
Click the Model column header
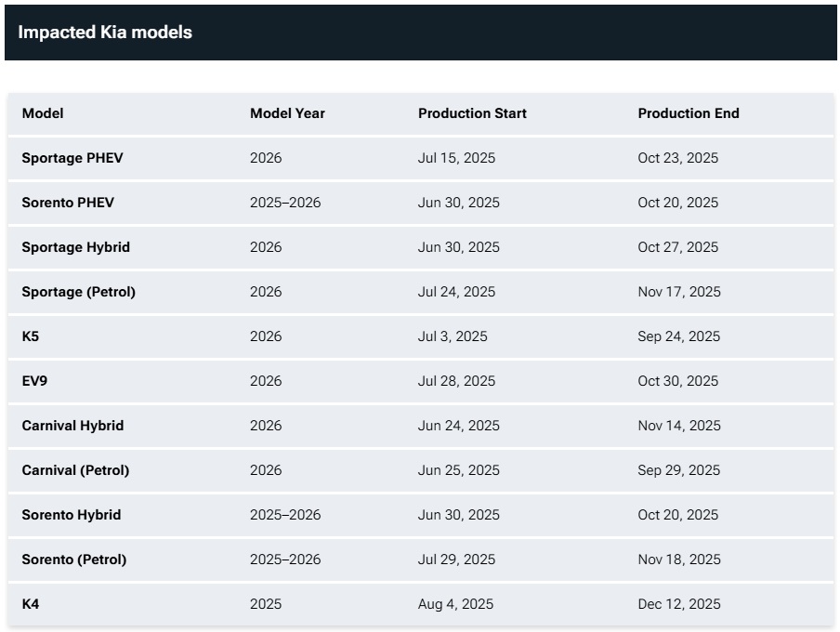point(43,113)
